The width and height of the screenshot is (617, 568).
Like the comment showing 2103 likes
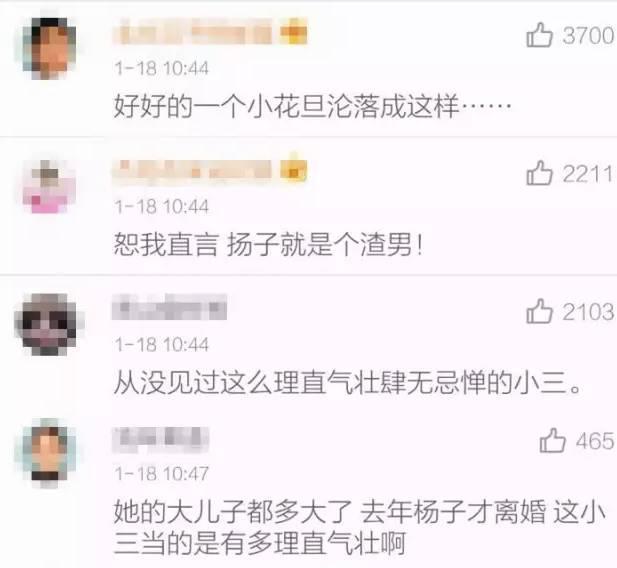[539, 311]
